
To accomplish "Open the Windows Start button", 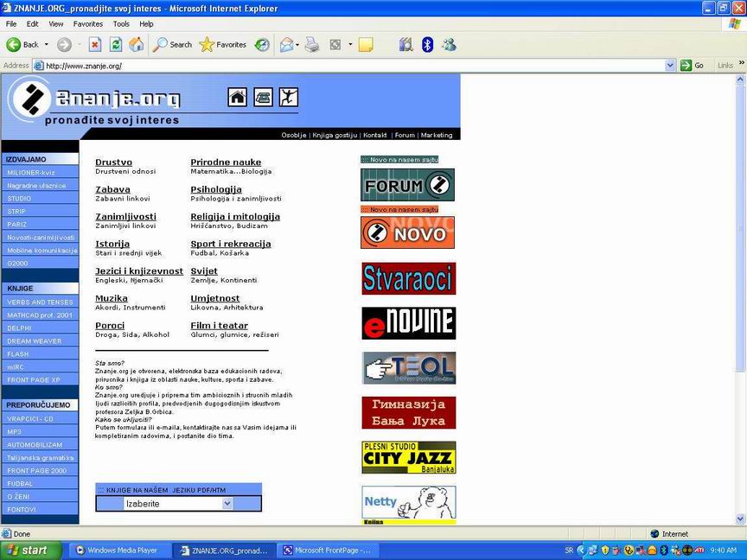I will point(31,550).
